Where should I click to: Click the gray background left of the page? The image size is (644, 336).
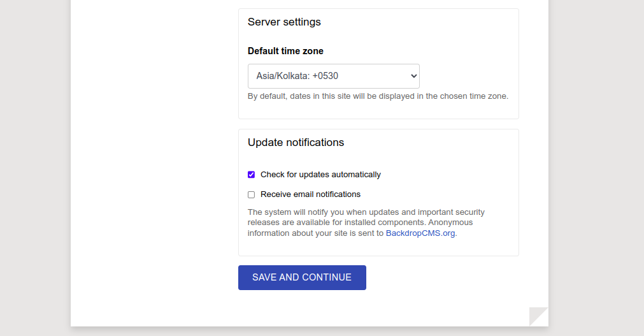click(x=35, y=159)
